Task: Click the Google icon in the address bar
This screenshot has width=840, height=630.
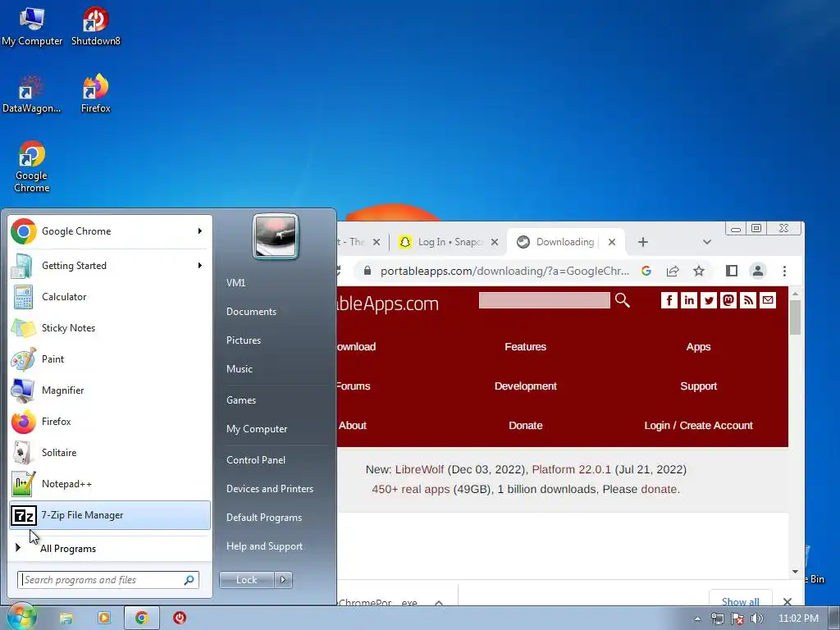Action: 646,271
